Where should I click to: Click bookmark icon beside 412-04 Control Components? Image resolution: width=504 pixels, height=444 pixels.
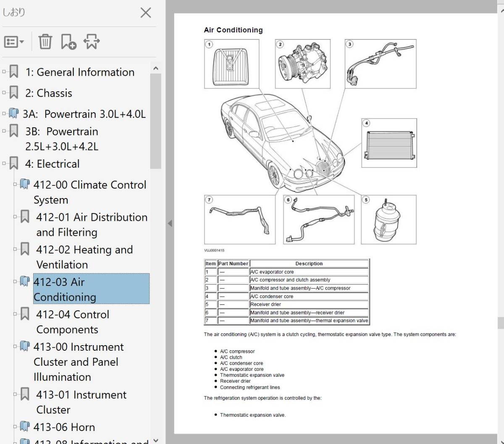[x=25, y=314]
